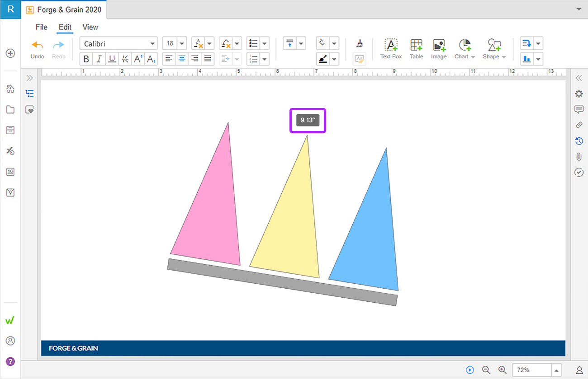Insert an Image
The height and width of the screenshot is (379, 588).
click(x=438, y=49)
